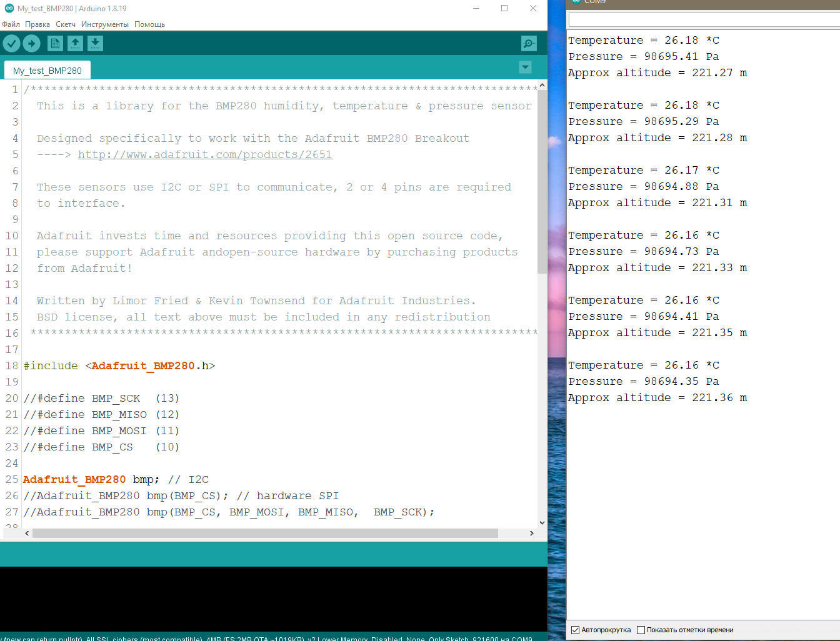This screenshot has width=840, height=641.
Task: Click the 'BSD license' comment line
Action: pos(264,317)
